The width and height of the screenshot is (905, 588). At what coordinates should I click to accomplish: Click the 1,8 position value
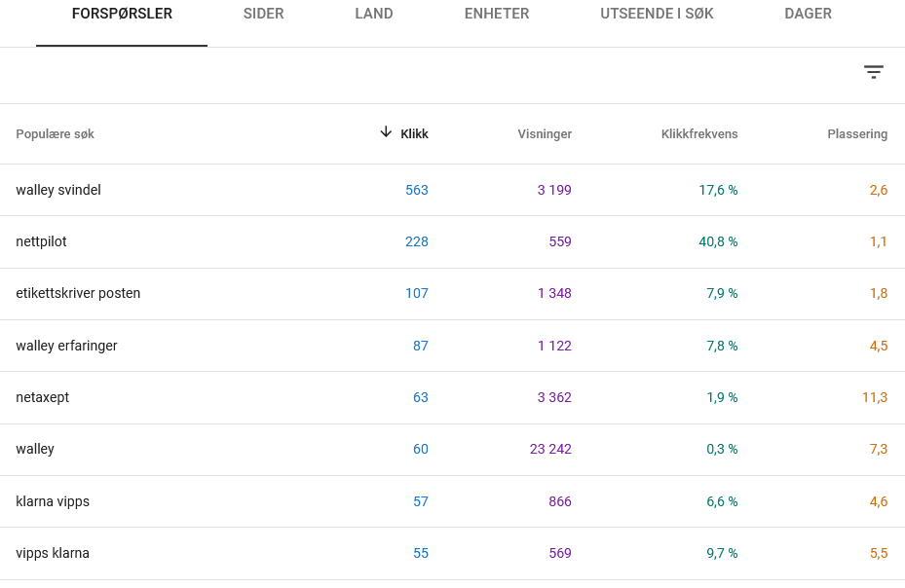pyautogui.click(x=879, y=293)
